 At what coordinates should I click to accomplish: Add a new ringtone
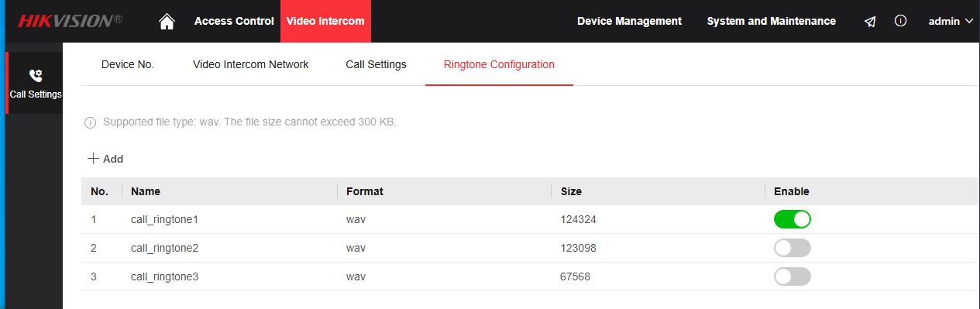click(x=105, y=159)
